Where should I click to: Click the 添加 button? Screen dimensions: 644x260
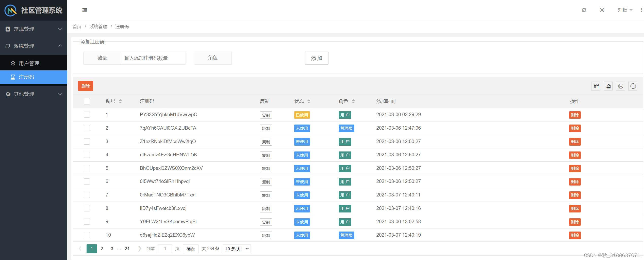317,58
